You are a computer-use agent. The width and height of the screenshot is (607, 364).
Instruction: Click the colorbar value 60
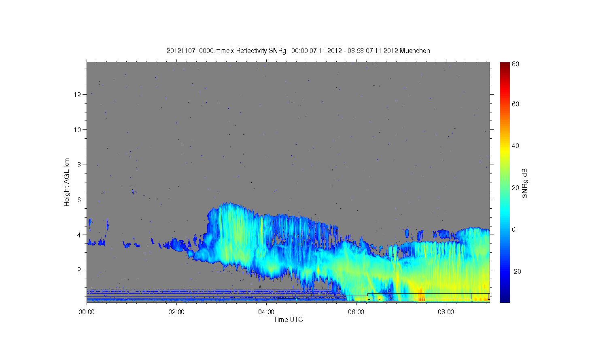tap(516, 104)
